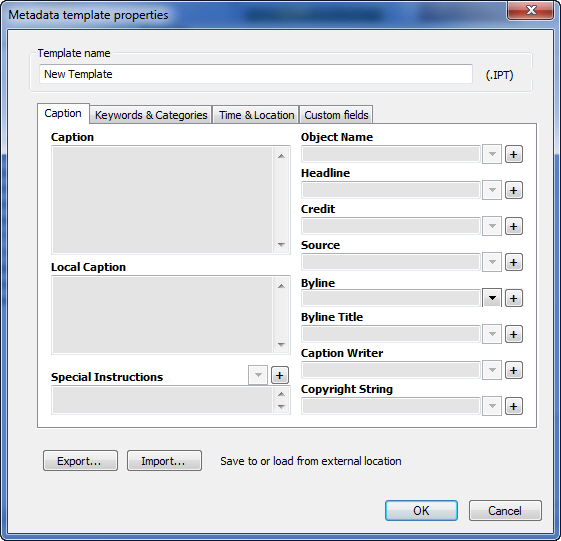Switch to Keywords & Categories tab

(151, 115)
